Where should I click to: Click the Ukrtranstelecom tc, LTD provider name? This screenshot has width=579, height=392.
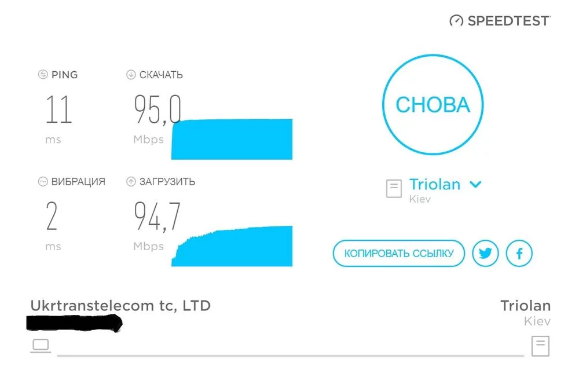[120, 305]
